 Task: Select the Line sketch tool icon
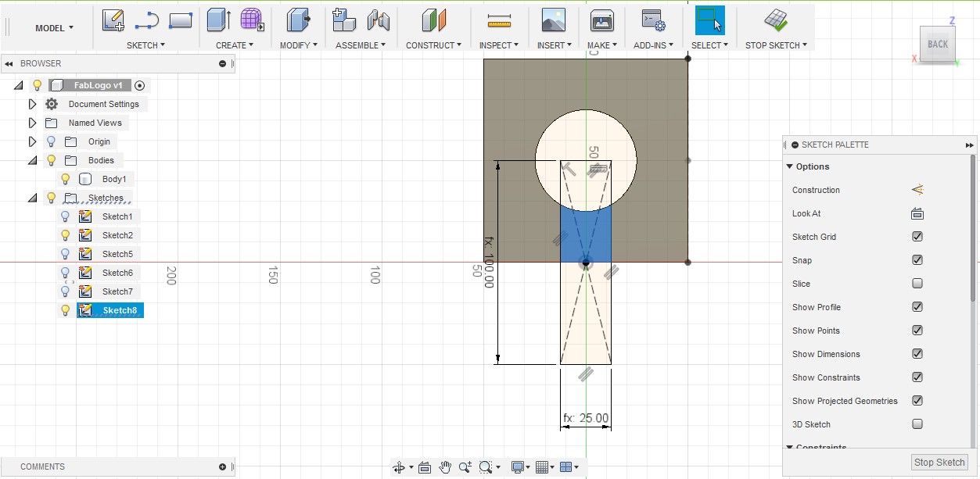click(x=147, y=20)
